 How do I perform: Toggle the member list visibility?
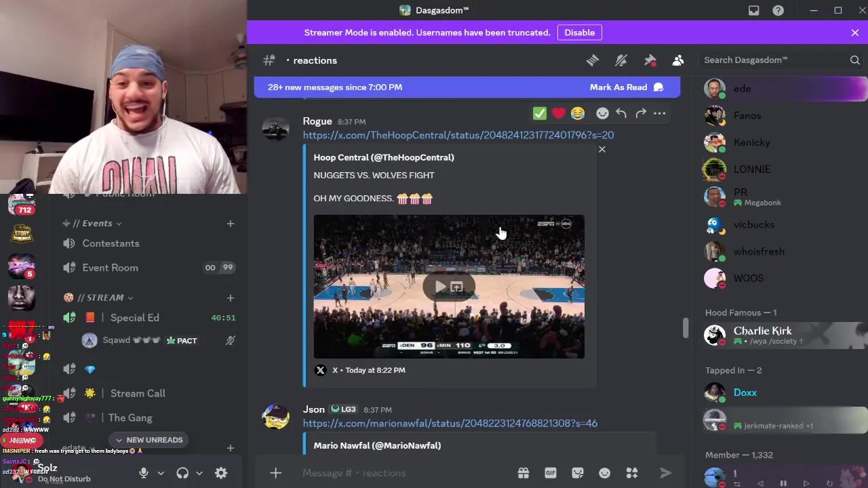coord(678,60)
